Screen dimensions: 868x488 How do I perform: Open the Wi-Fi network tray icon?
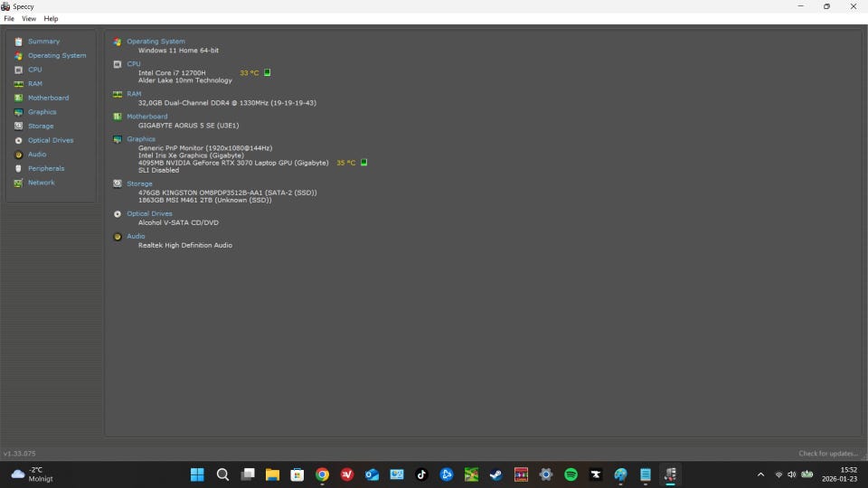(778, 474)
